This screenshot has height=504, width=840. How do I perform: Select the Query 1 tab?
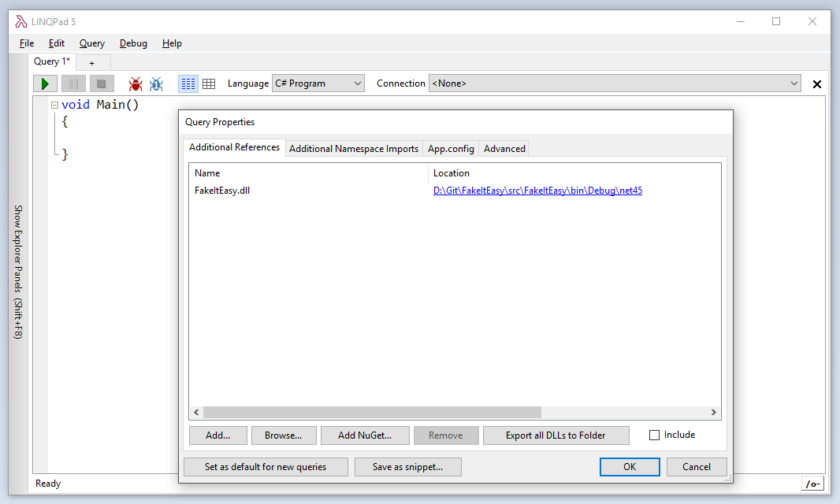tap(52, 61)
